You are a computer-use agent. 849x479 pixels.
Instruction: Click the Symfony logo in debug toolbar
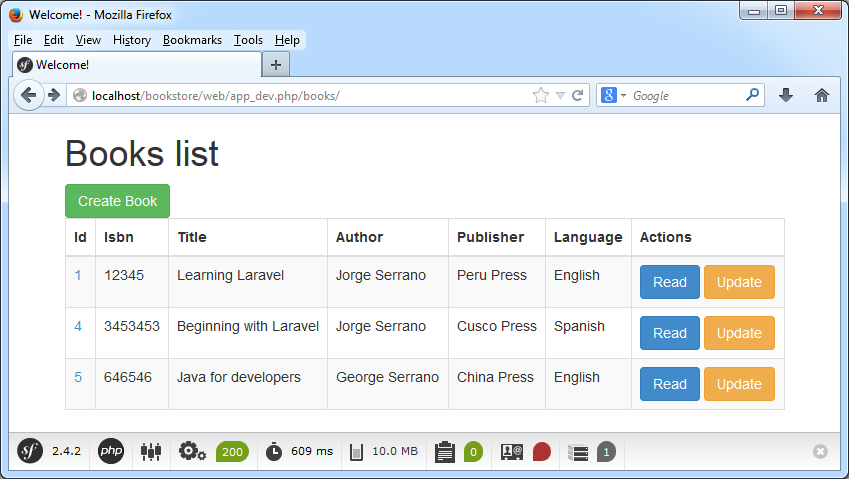pos(30,452)
